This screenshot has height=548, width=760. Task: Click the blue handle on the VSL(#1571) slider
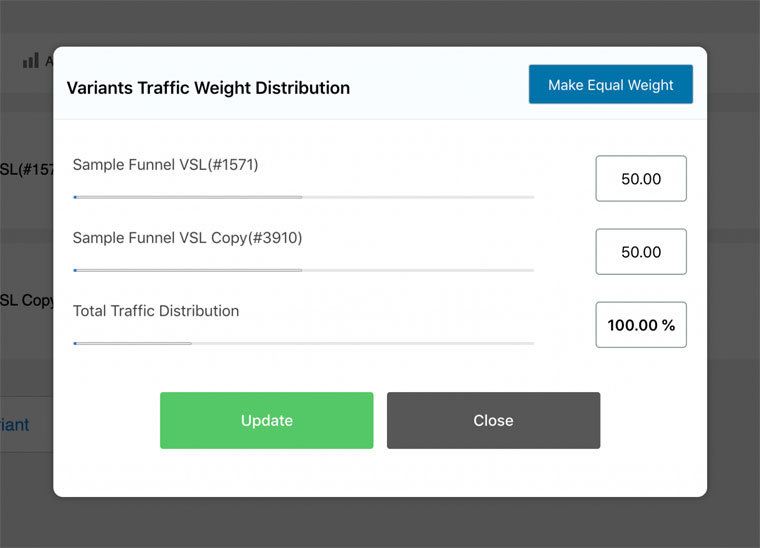pos(75,197)
